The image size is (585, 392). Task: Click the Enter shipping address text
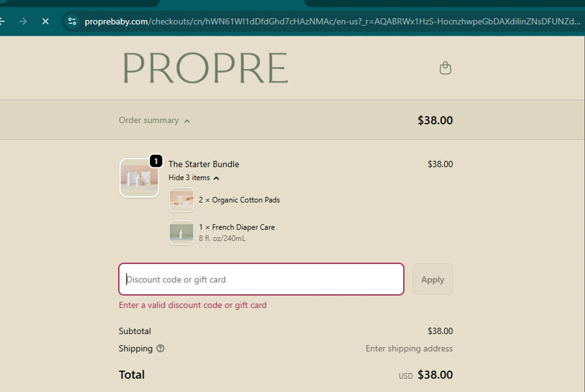tap(409, 348)
